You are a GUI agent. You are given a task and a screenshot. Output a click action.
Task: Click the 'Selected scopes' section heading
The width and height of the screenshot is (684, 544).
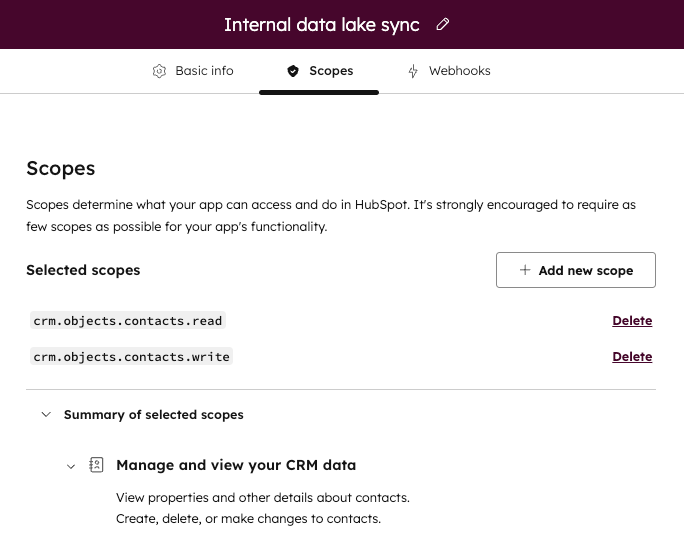pyautogui.click(x=83, y=270)
